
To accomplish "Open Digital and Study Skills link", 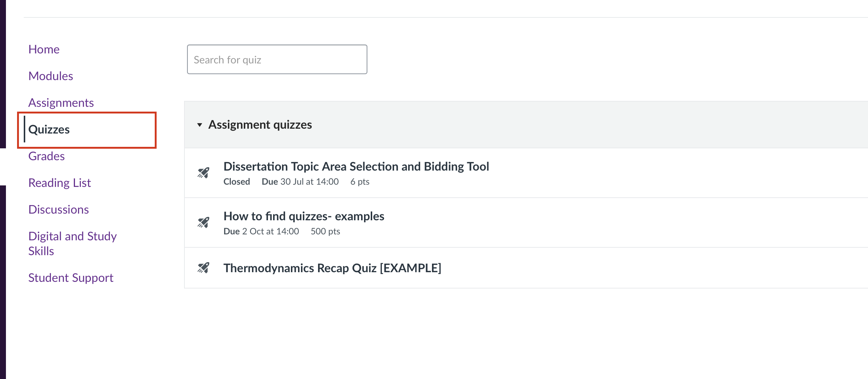I will (x=72, y=243).
